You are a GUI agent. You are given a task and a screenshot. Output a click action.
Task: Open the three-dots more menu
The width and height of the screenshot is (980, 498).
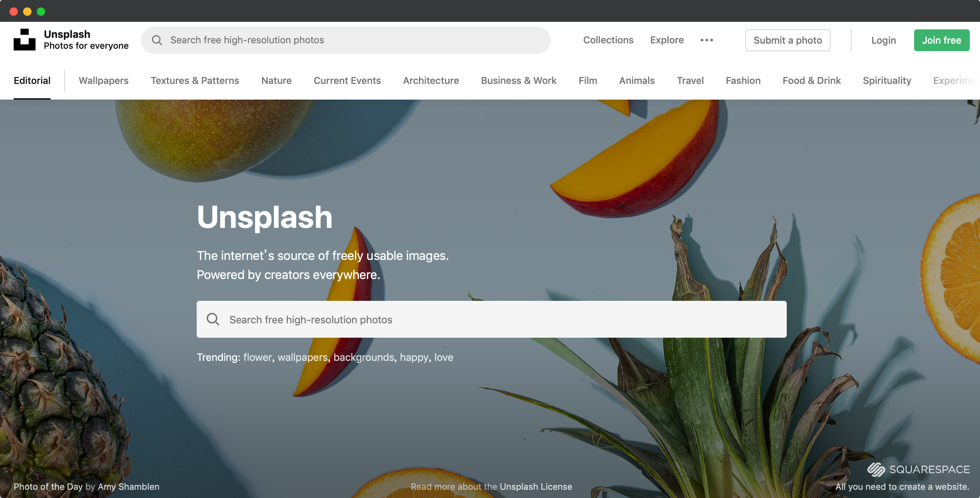(706, 40)
